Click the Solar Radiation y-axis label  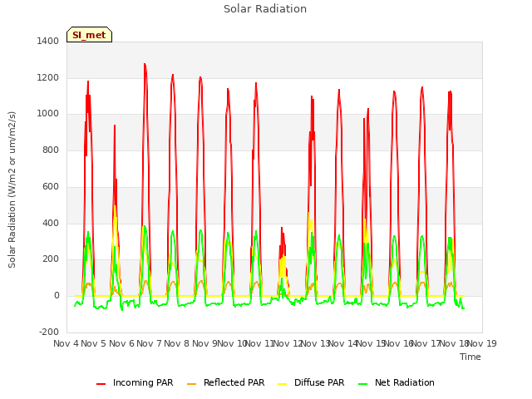coord(12,190)
